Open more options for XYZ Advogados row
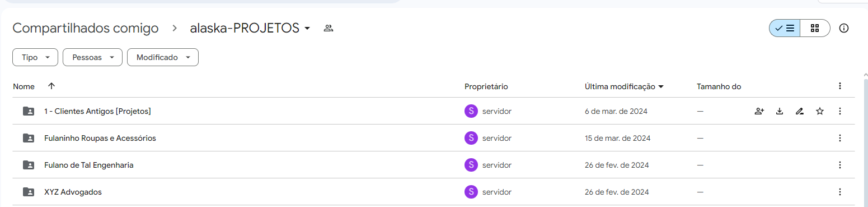 pos(839,192)
